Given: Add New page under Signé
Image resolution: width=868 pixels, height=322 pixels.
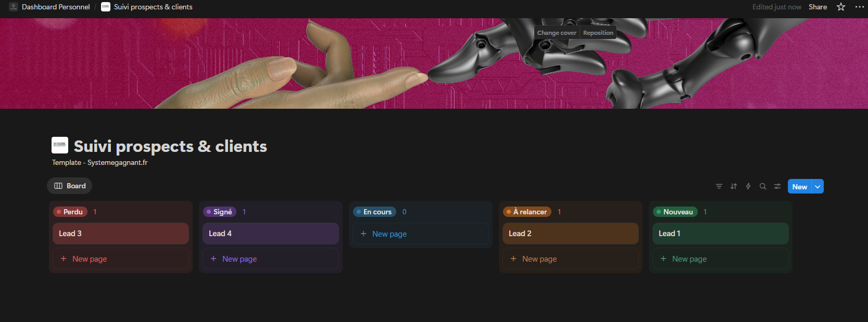Looking at the screenshot, I should coord(271,259).
